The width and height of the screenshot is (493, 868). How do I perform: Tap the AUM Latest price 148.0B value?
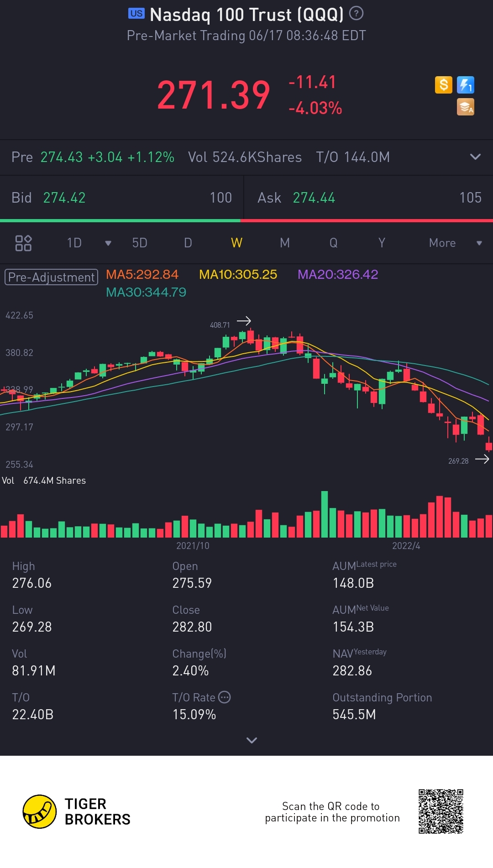353,583
